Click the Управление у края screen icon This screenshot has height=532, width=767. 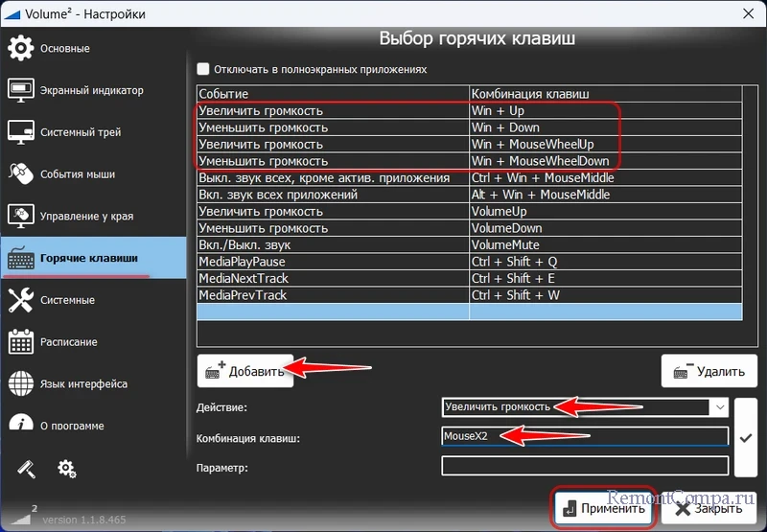click(20, 216)
